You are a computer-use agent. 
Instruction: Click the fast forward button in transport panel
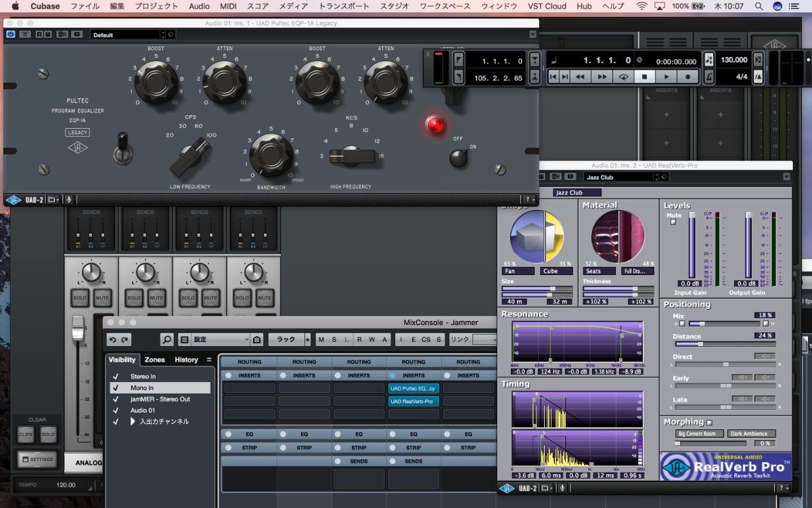[x=601, y=77]
